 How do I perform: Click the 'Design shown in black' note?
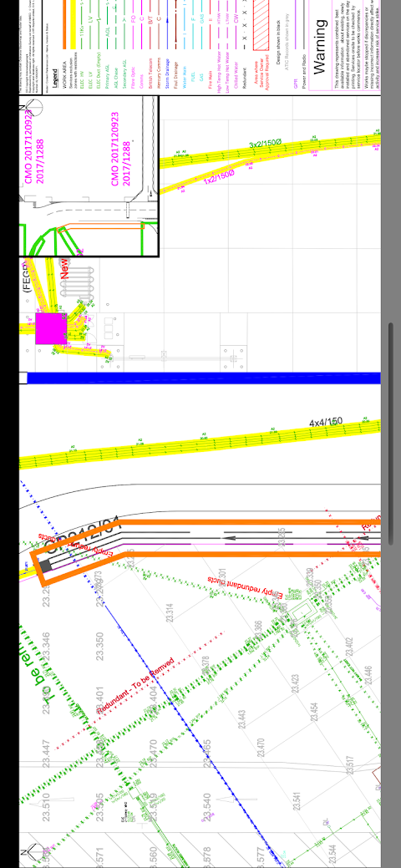(x=278, y=41)
